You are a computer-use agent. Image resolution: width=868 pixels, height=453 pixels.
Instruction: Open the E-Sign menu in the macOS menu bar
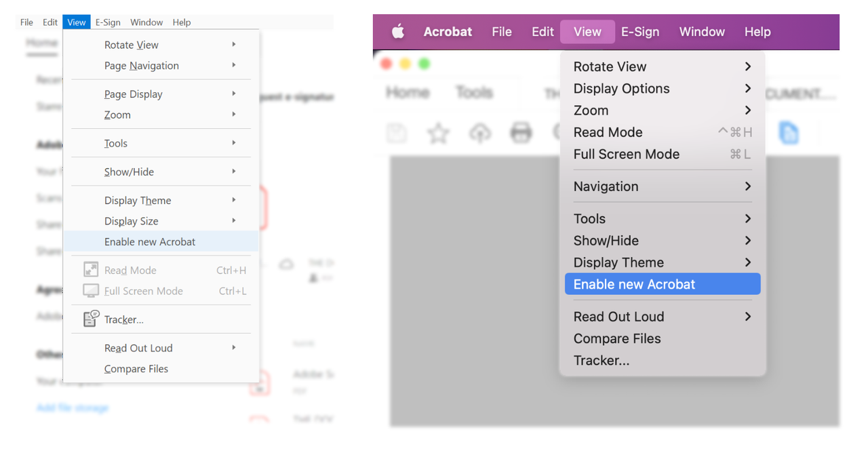pos(639,32)
